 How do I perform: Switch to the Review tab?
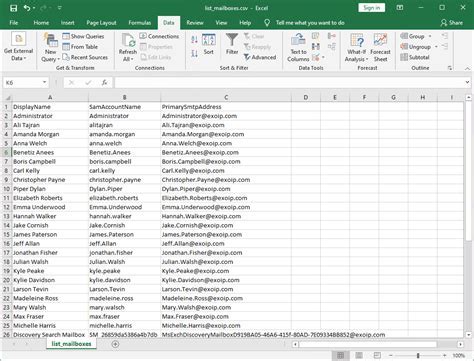click(x=195, y=23)
